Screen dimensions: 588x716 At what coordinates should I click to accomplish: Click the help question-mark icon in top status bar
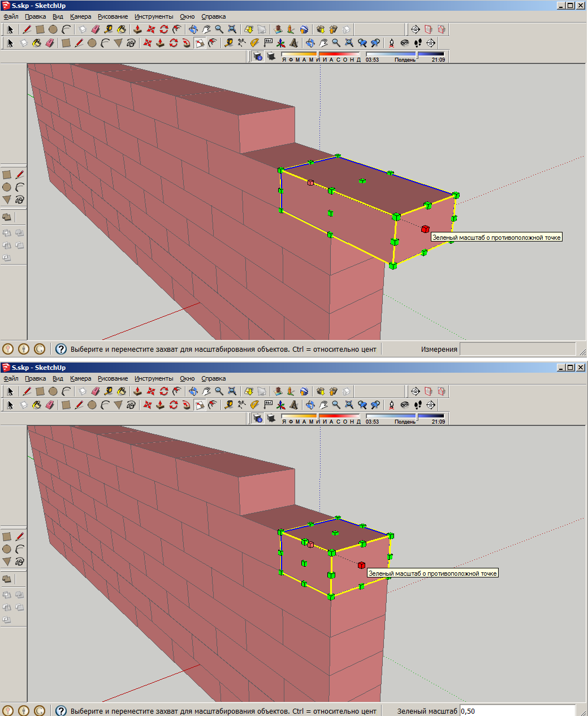[x=60, y=349]
